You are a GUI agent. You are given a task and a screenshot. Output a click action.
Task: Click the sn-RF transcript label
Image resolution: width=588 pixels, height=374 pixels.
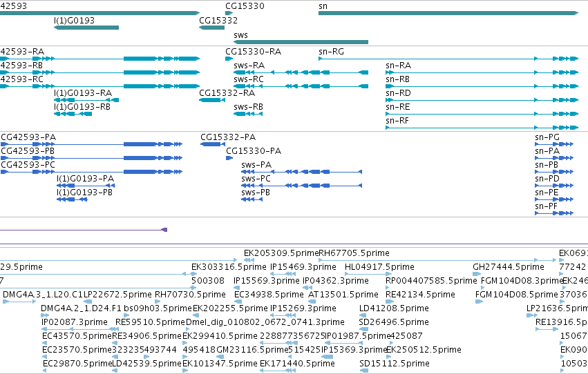pos(397,121)
